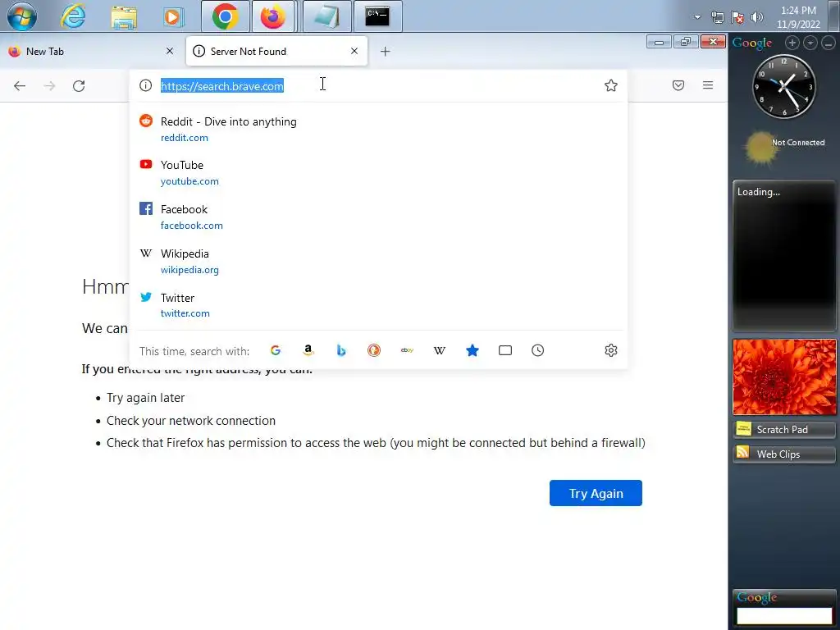Minimize the Google sidebar
The height and width of the screenshot is (630, 840).
point(829,43)
